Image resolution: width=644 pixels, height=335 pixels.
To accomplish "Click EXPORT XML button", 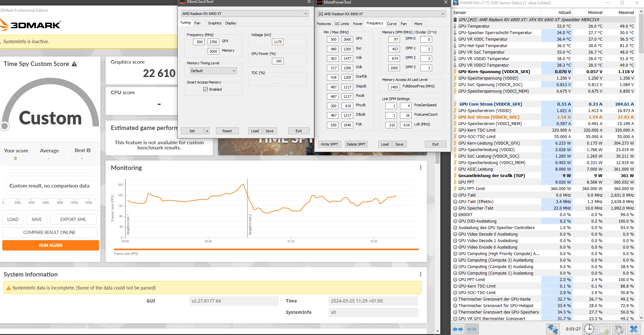I will (73, 219).
